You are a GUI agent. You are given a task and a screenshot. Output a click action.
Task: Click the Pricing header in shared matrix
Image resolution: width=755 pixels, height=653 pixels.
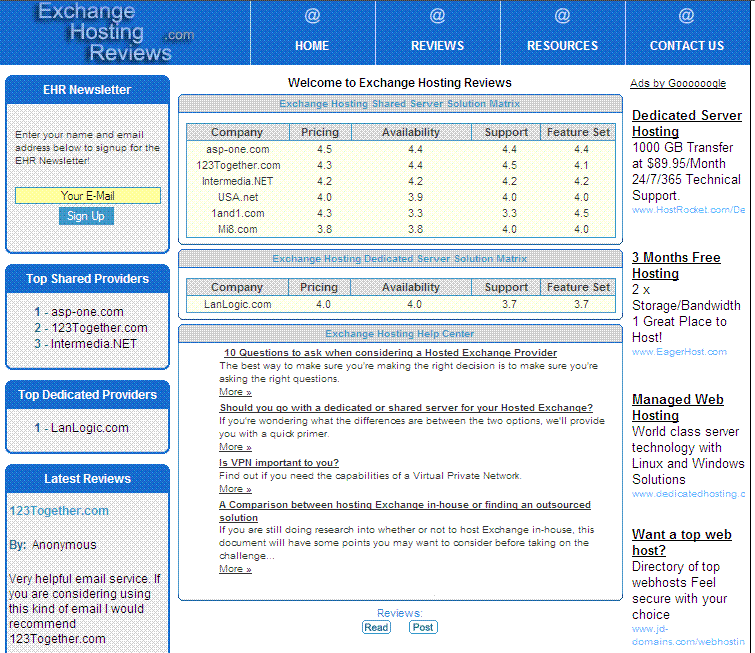(x=320, y=132)
